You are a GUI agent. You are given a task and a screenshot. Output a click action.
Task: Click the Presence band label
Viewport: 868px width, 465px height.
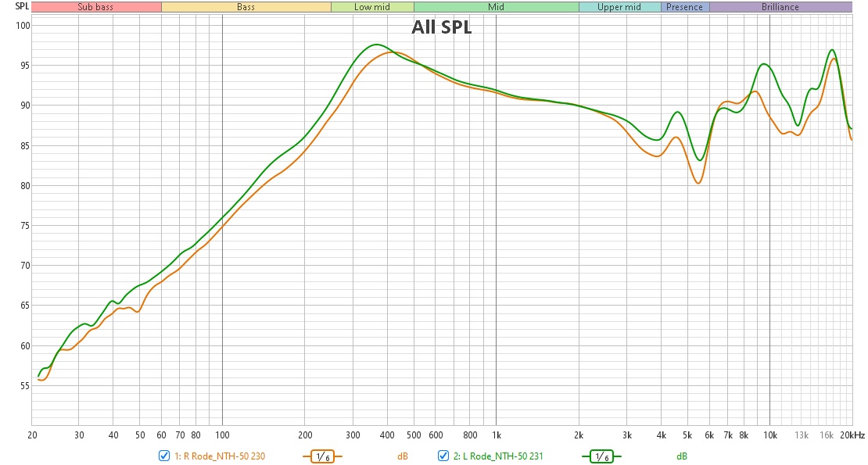coord(685,7)
